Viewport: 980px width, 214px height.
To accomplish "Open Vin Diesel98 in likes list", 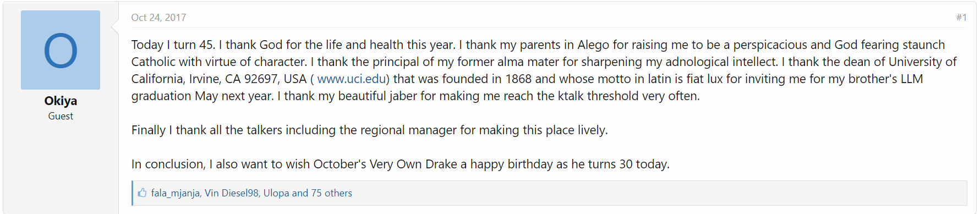I will [232, 193].
